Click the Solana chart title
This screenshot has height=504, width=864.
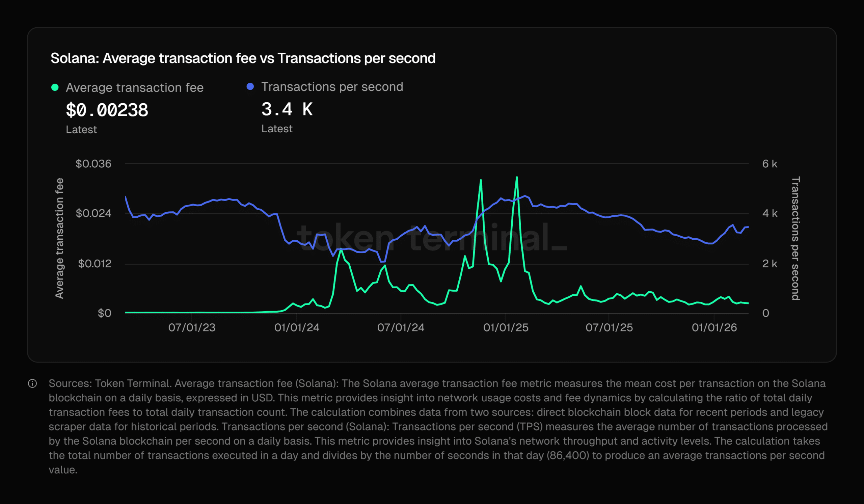coord(243,58)
